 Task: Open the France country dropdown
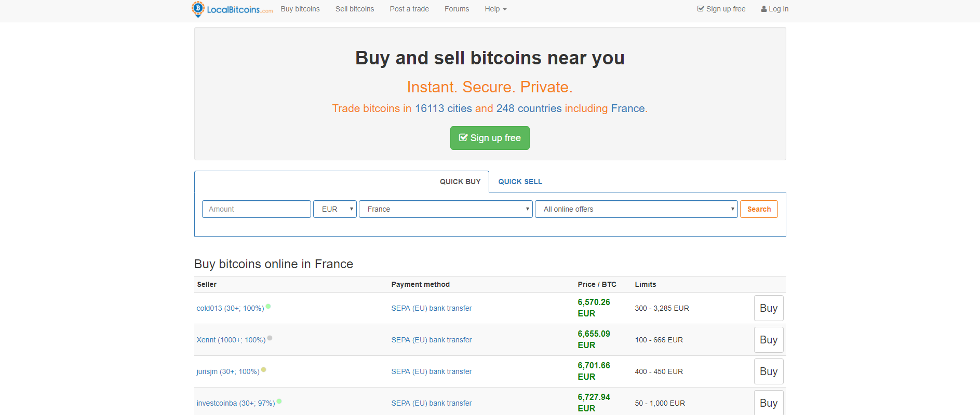coord(446,209)
